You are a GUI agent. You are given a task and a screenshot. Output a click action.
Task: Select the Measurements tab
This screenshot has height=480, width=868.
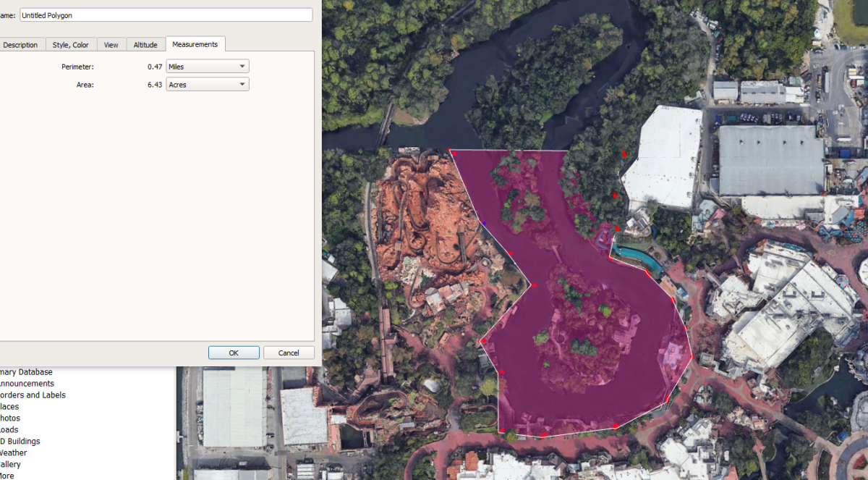[195, 43]
